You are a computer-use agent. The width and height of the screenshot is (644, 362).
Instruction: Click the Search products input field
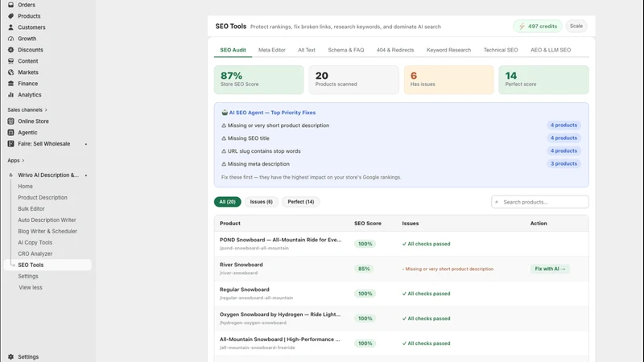pyautogui.click(x=539, y=202)
